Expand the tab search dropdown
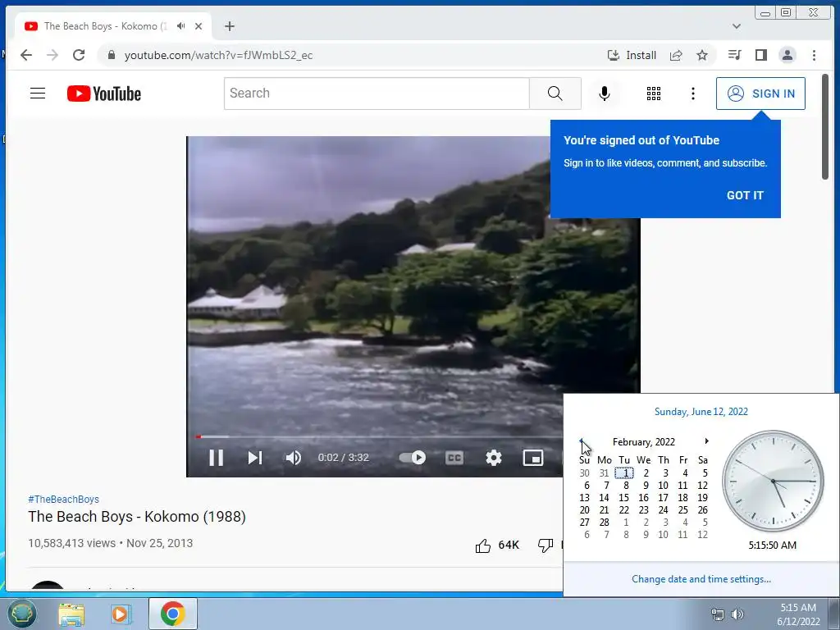The image size is (840, 630). (x=737, y=25)
